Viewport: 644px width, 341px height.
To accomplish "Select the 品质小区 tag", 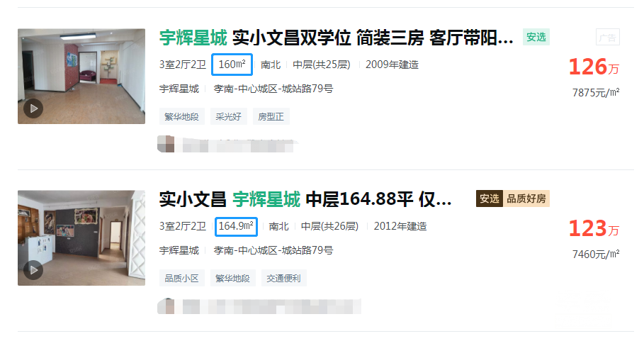I will (181, 278).
